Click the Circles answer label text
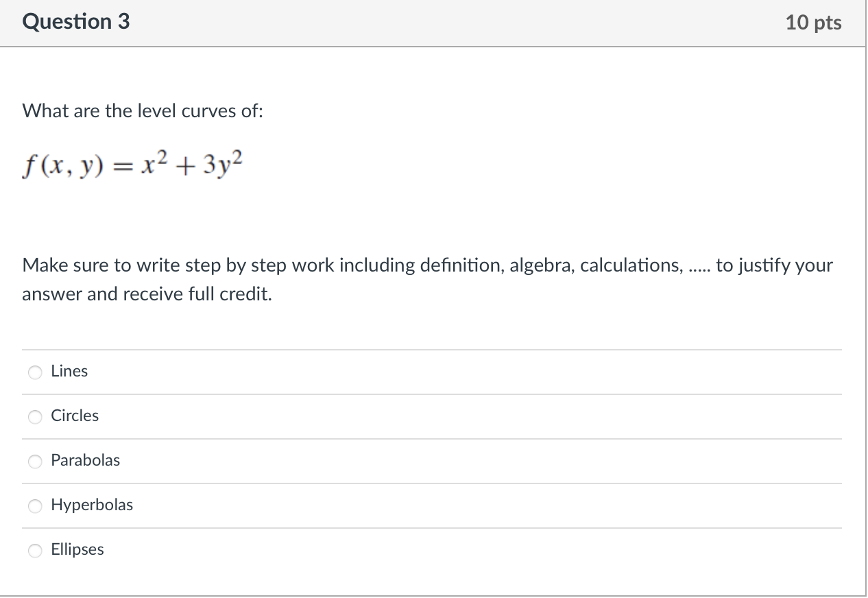 [x=75, y=416]
